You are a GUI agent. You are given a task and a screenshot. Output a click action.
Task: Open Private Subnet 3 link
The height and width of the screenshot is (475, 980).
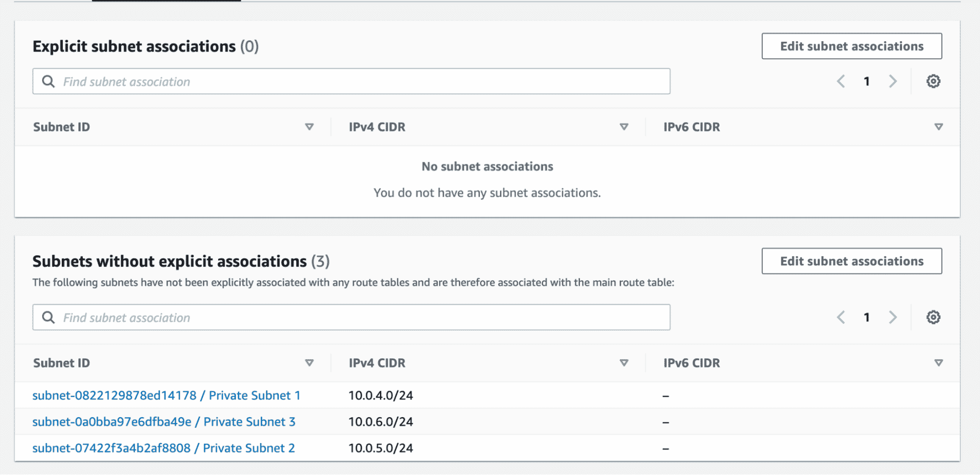pyautogui.click(x=164, y=422)
